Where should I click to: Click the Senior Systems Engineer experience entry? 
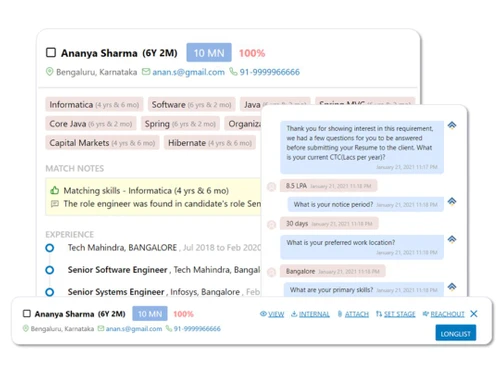(164, 292)
